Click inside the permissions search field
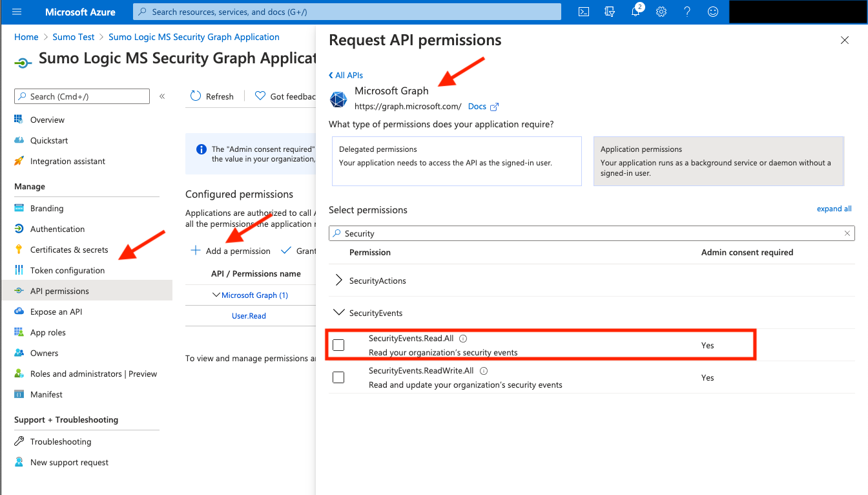Image resolution: width=868 pixels, height=495 pixels. tap(517, 233)
